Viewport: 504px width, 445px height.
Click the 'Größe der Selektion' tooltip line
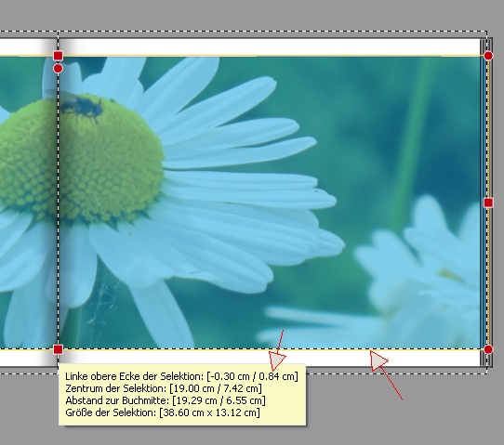(x=163, y=412)
